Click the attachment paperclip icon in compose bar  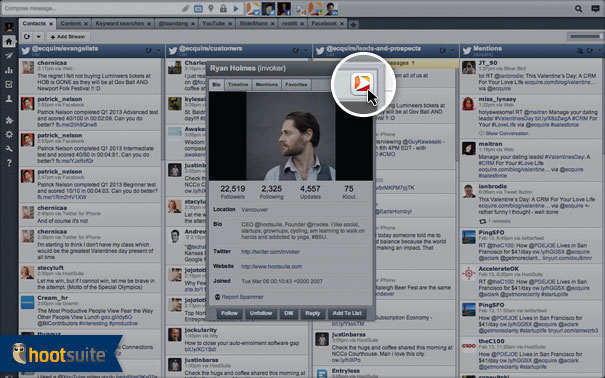pos(186,8)
